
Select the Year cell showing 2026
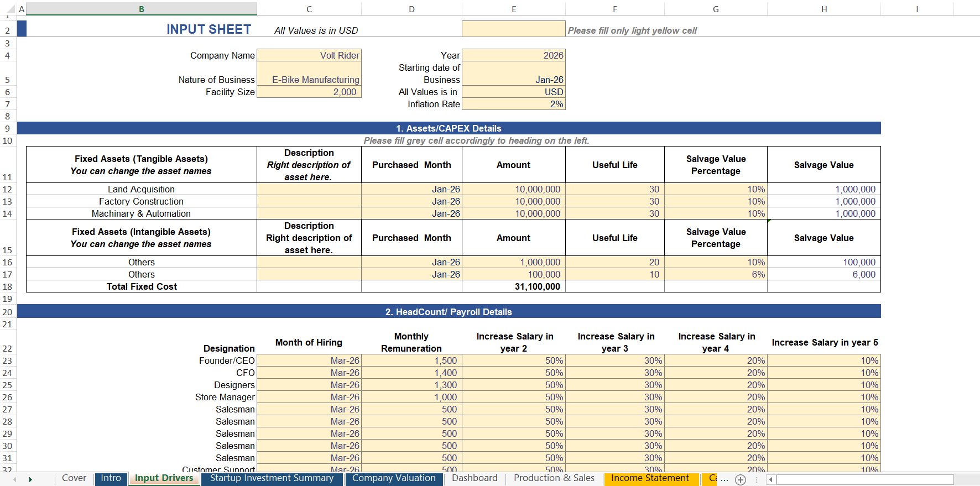513,55
